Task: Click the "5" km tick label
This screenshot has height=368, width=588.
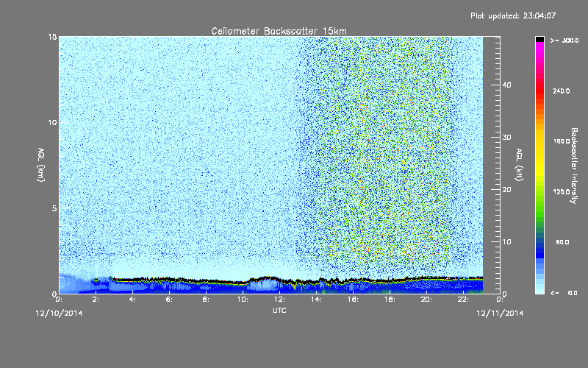Action: click(54, 208)
